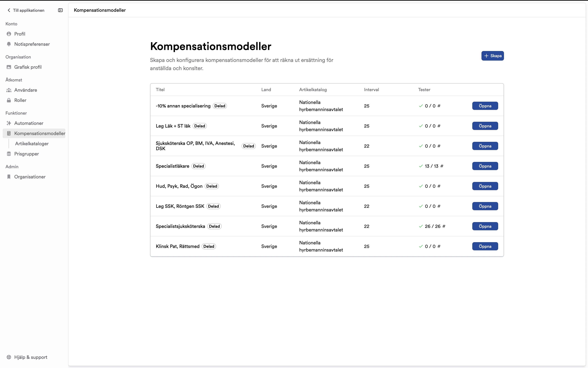Open Profil from the person icon
Viewport: 588px width, 368px height.
click(9, 34)
